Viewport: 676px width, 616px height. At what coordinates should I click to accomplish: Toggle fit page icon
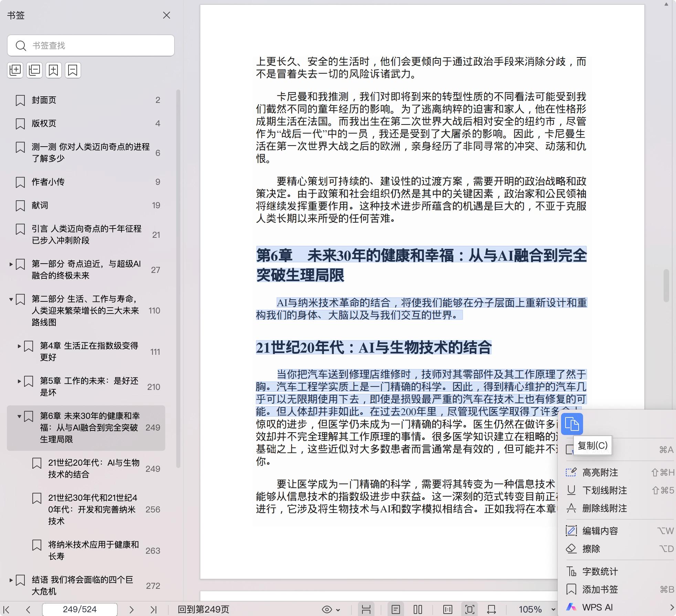pyautogui.click(x=469, y=609)
